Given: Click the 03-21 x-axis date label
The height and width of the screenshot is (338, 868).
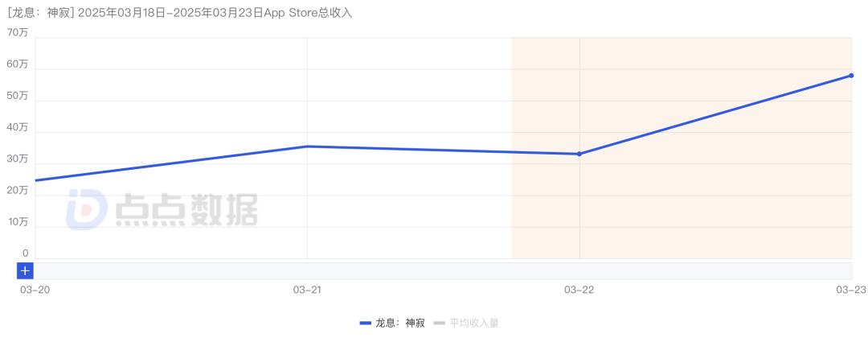Looking at the screenshot, I should [308, 290].
